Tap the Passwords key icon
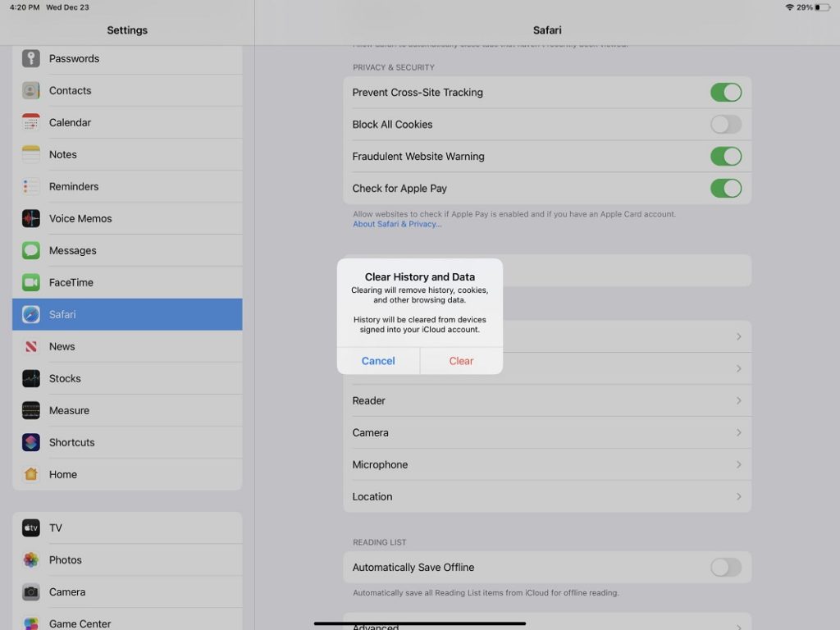840x630 pixels. pyautogui.click(x=31, y=58)
